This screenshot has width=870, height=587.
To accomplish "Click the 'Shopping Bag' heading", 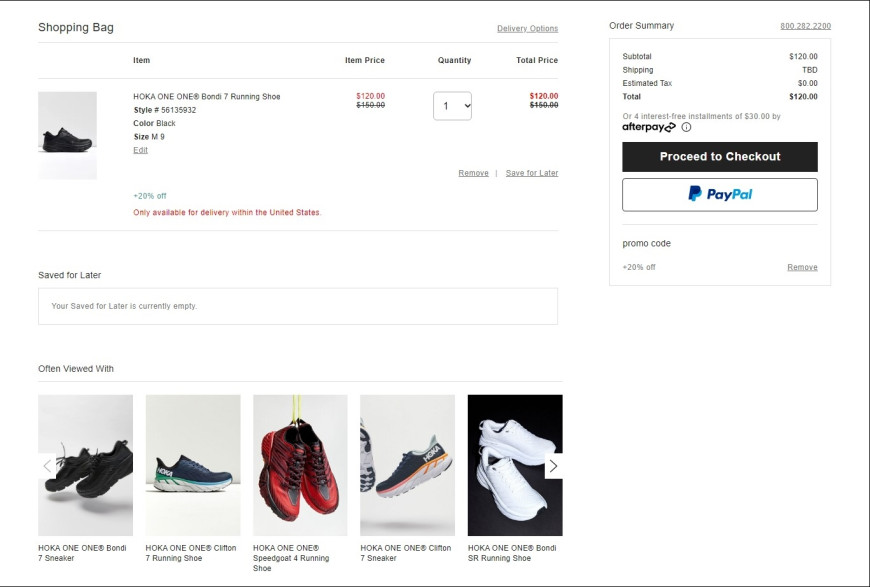I will pyautogui.click(x=76, y=27).
